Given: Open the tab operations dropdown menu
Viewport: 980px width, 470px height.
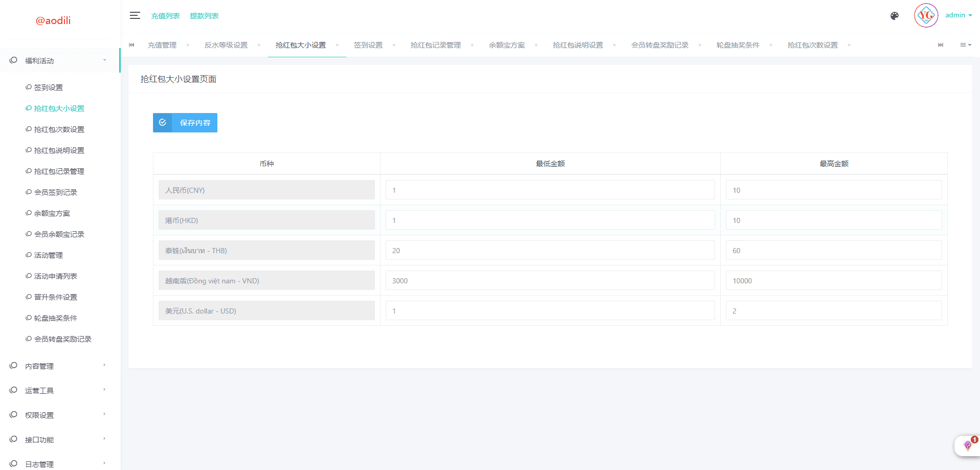Looking at the screenshot, I should coord(965,45).
